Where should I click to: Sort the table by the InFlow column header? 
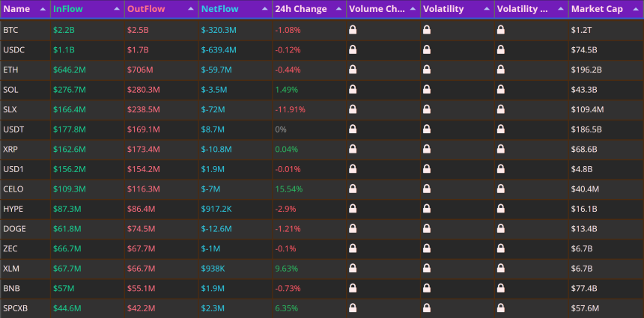coord(67,9)
